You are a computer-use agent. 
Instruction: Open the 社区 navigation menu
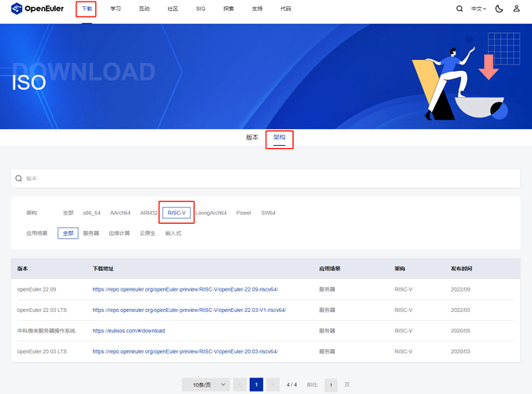[x=173, y=9]
